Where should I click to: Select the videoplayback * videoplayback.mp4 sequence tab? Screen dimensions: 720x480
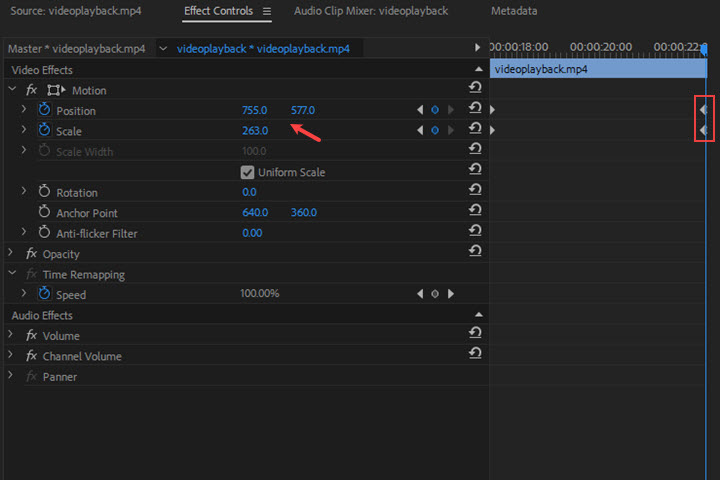click(263, 49)
